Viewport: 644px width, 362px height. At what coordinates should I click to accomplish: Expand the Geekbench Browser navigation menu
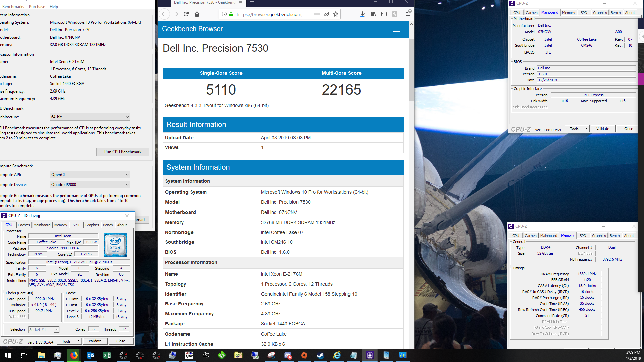pos(396,29)
